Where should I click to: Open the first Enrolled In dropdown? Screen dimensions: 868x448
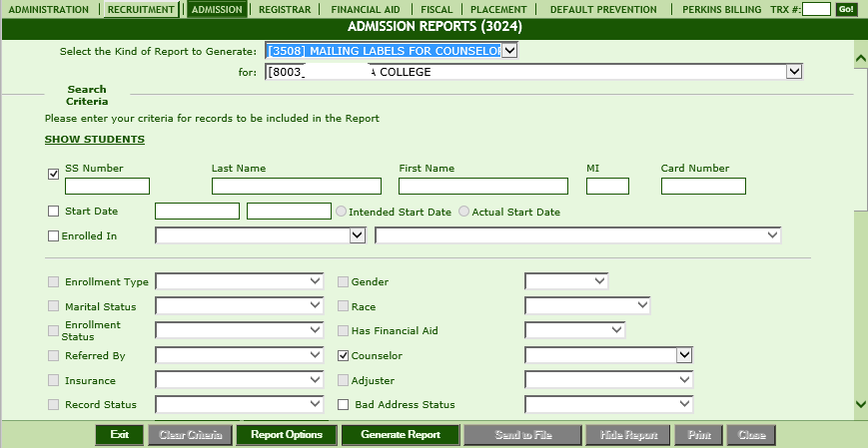[x=261, y=235]
